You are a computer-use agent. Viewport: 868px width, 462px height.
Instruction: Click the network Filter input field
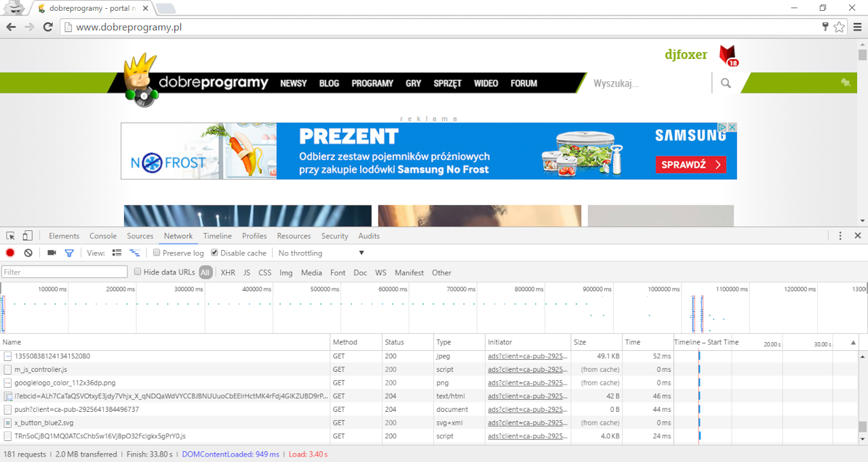click(64, 272)
